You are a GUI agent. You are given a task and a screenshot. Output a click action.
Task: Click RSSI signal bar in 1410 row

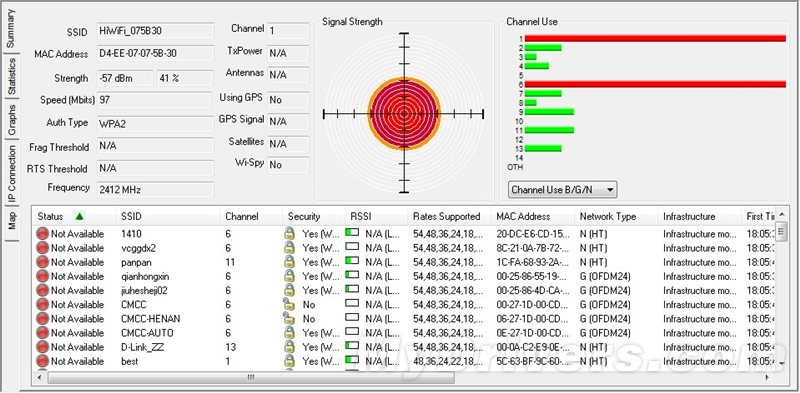click(353, 233)
